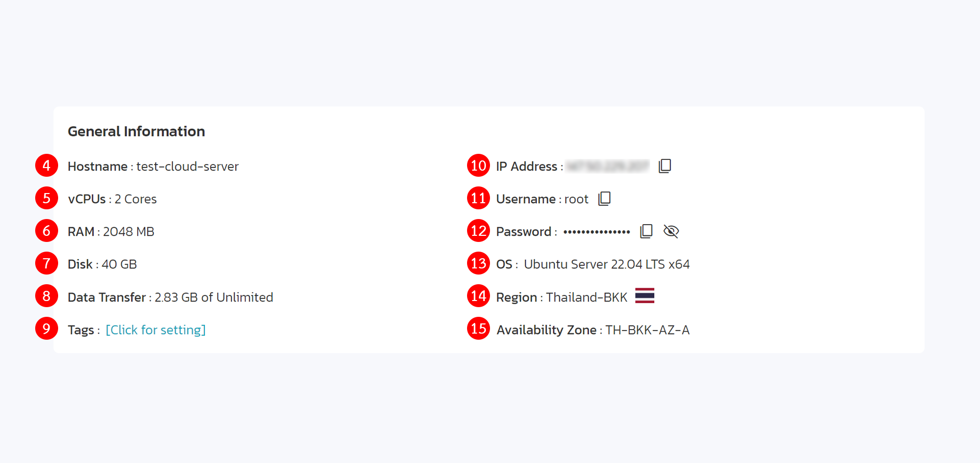980x463 pixels.
Task: Click red marker number 15
Action: click(478, 329)
